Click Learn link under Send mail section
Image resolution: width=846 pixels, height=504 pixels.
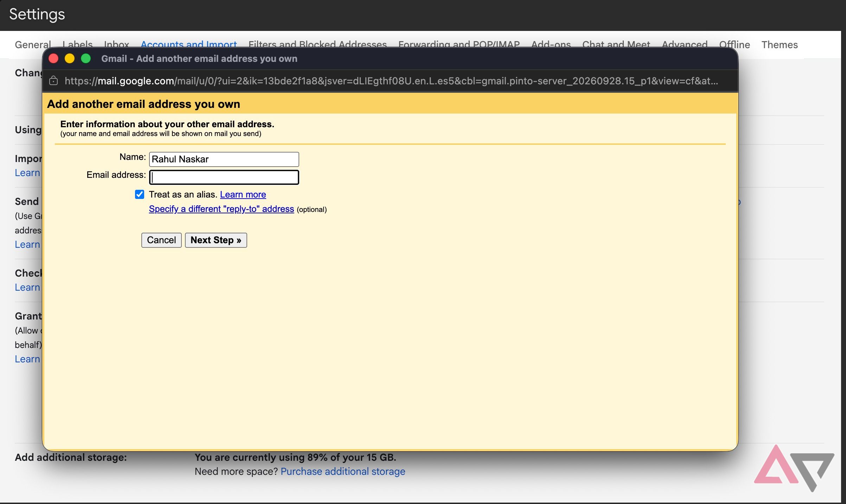(x=27, y=244)
